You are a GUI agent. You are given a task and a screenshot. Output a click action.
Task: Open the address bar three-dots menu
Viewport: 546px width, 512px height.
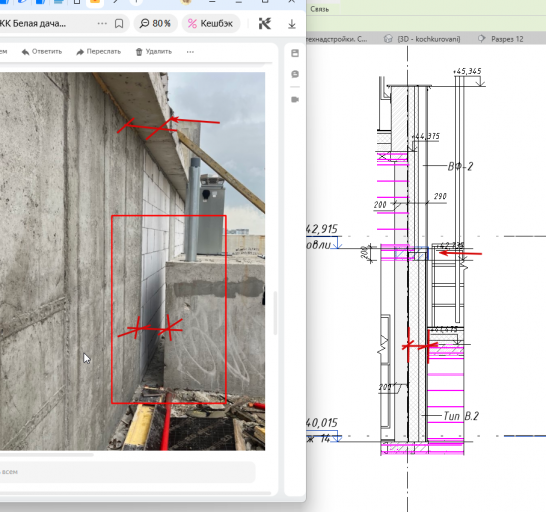102,23
